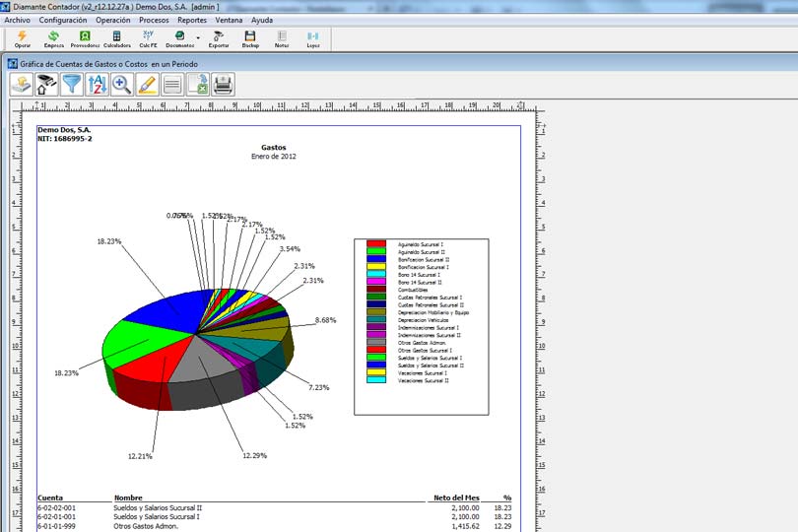Open the Calc FE tool

(x=148, y=38)
